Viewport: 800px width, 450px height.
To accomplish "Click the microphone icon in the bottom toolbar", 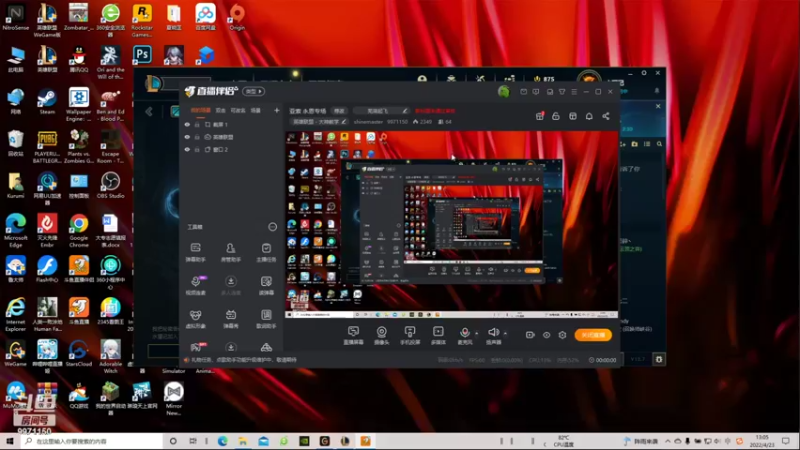I will pos(464,335).
